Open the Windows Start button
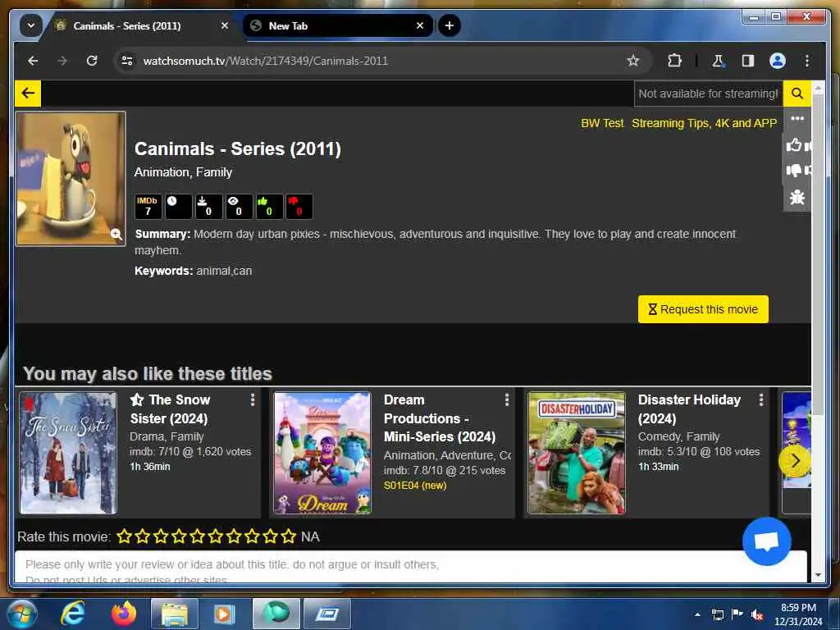Screen dimensions: 840x630 [x=22, y=614]
